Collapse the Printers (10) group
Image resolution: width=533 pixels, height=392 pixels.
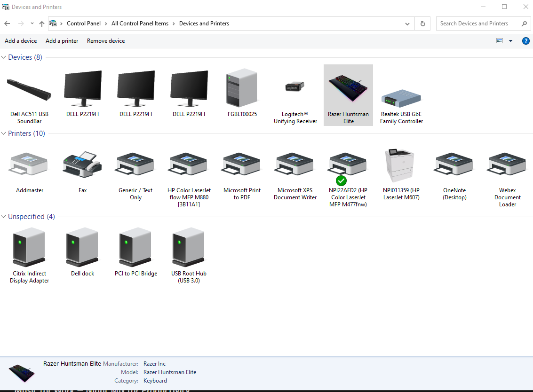[3, 133]
